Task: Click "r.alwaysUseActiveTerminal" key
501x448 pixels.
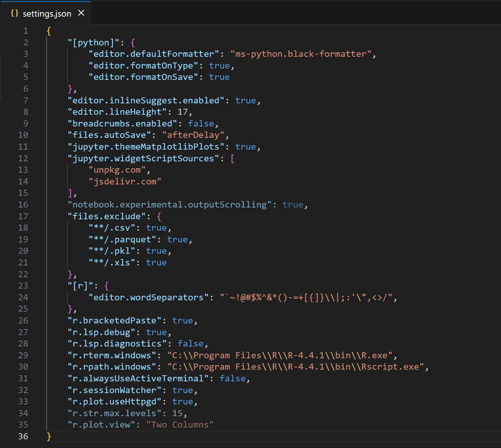Action: tap(138, 379)
